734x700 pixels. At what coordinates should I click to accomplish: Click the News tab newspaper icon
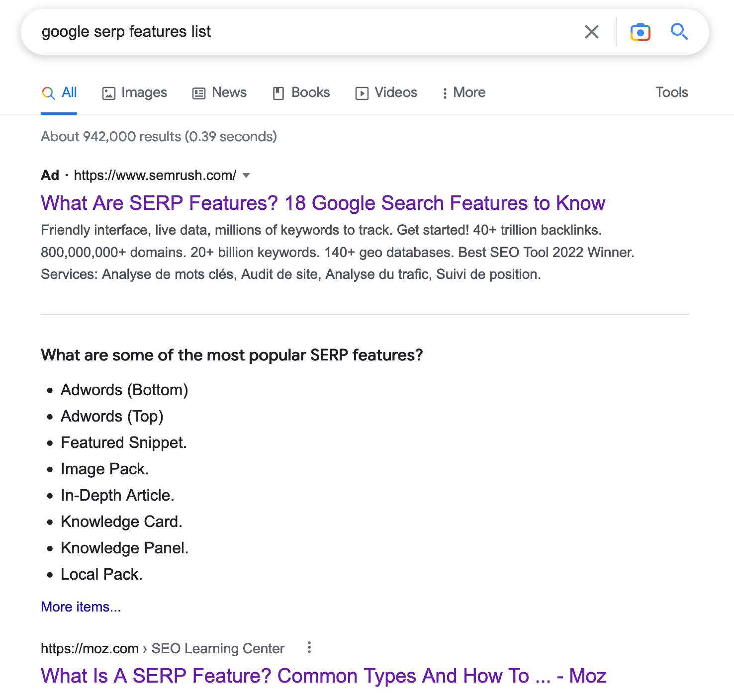click(198, 92)
